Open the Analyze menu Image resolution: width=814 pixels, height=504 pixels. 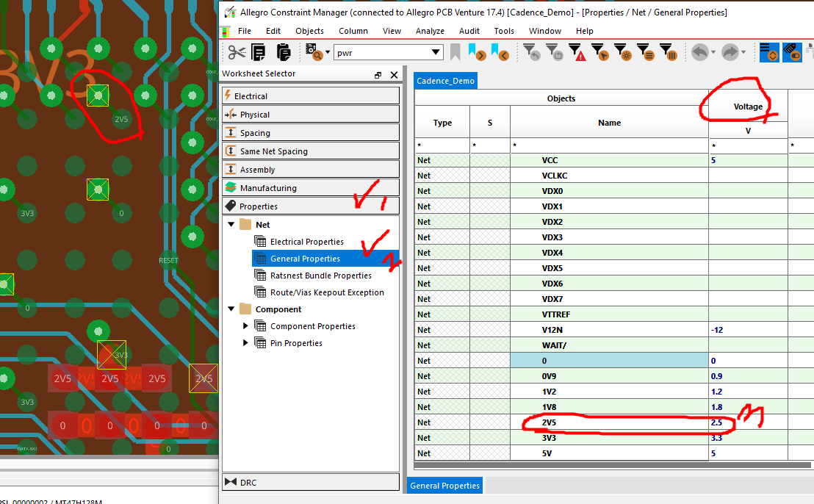(430, 31)
